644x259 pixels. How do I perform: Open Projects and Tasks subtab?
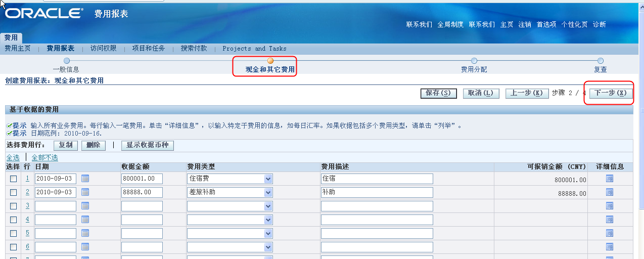click(x=254, y=49)
